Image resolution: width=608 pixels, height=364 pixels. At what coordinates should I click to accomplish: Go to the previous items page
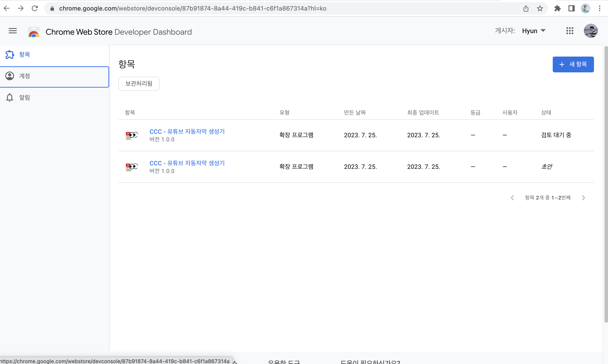[512, 198]
